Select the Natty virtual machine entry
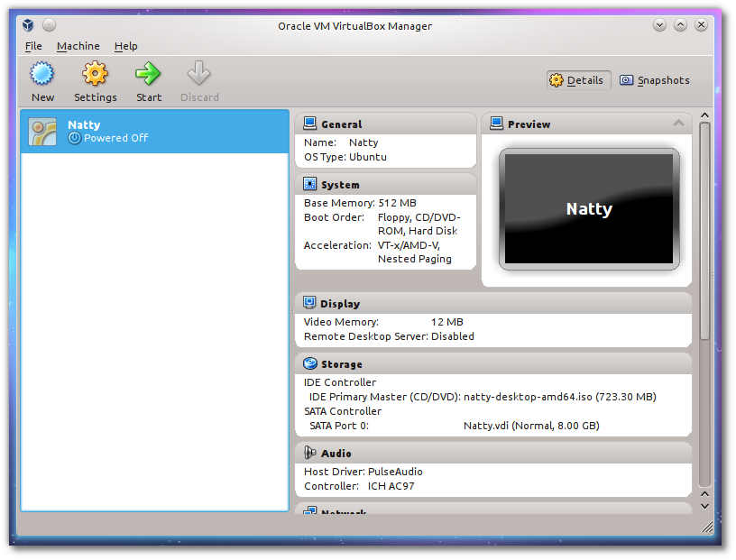The image size is (736, 560). pyautogui.click(x=154, y=132)
